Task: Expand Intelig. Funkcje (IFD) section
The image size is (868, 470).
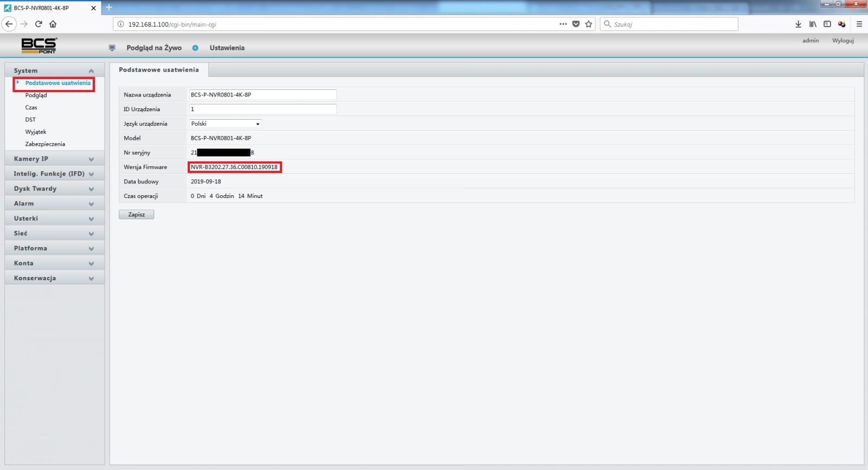Action: [x=54, y=173]
